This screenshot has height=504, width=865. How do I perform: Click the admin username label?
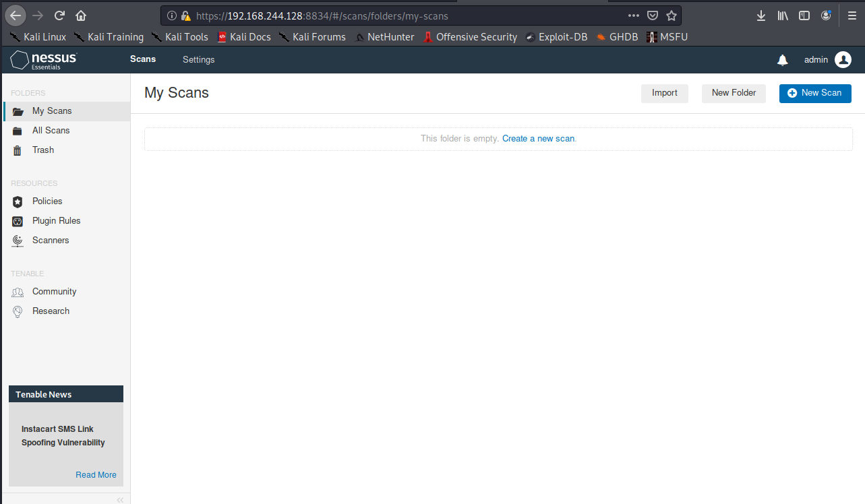[816, 60]
